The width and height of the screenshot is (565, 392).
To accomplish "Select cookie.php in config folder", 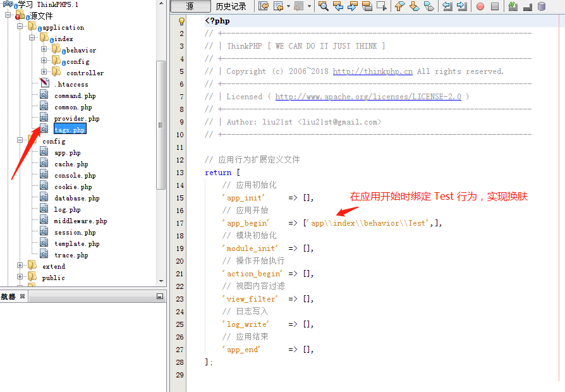I will 73,187.
